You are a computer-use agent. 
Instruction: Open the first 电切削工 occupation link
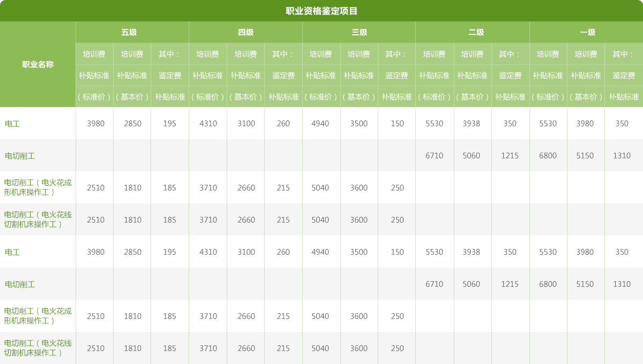(20, 156)
